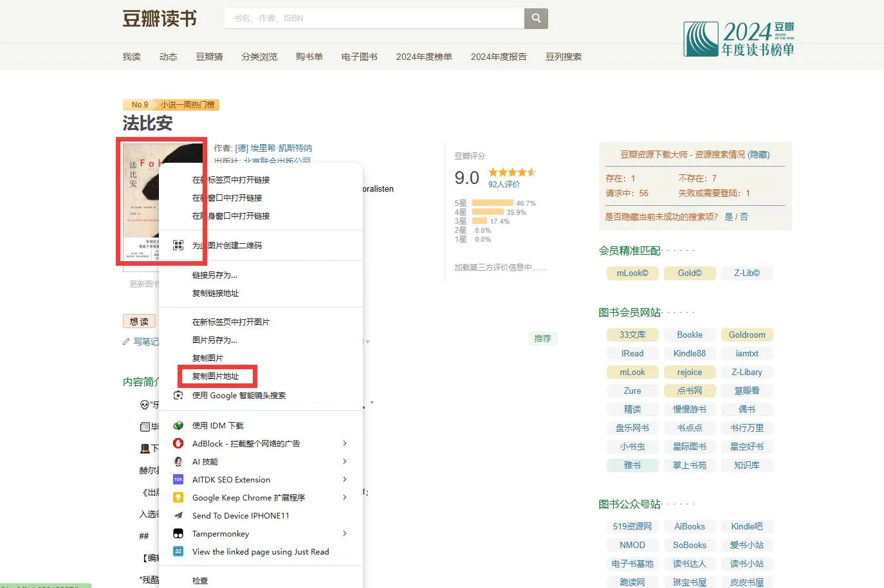The width and height of the screenshot is (884, 588).
Task: Open the 购书单 navigation tab
Action: pos(309,57)
